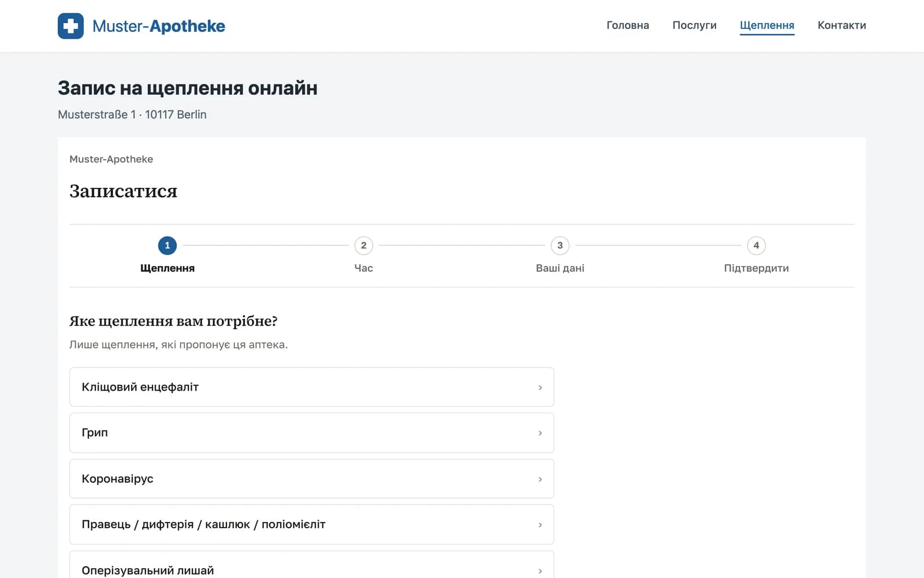Open the Послуги menu item

coord(694,25)
